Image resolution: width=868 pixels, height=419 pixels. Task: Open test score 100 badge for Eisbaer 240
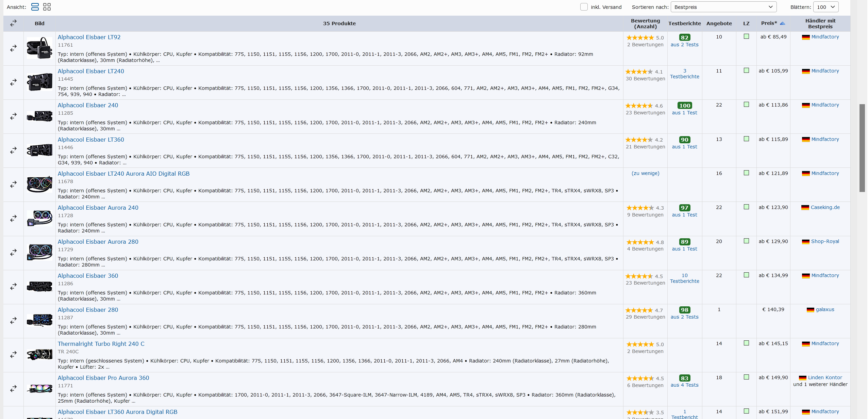pos(684,106)
